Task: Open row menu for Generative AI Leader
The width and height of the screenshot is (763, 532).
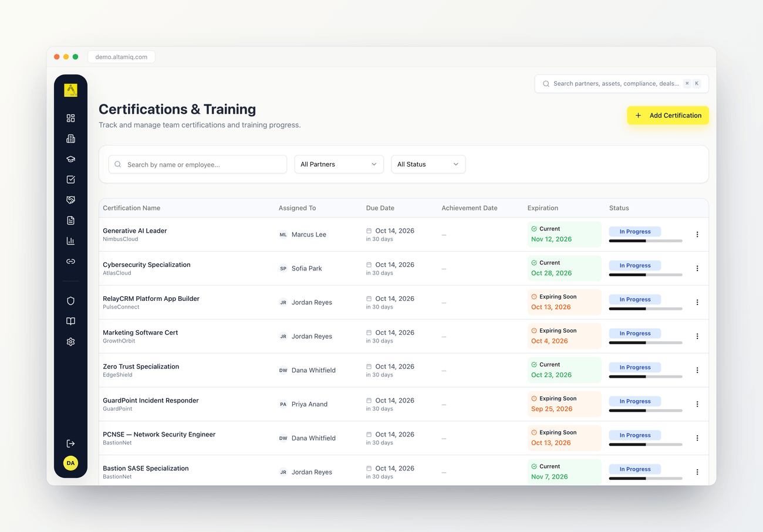Action: coord(697,235)
